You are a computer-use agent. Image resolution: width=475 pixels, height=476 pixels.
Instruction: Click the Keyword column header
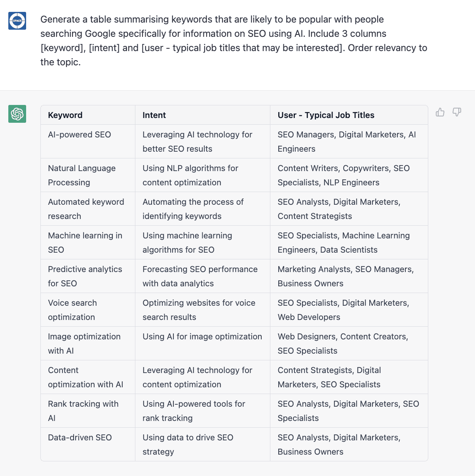65,115
